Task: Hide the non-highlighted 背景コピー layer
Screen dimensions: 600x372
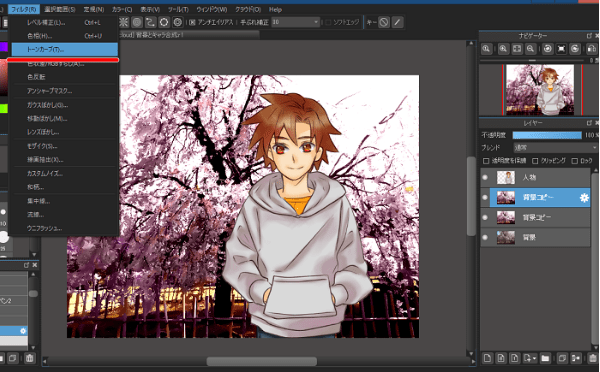Action: point(485,217)
